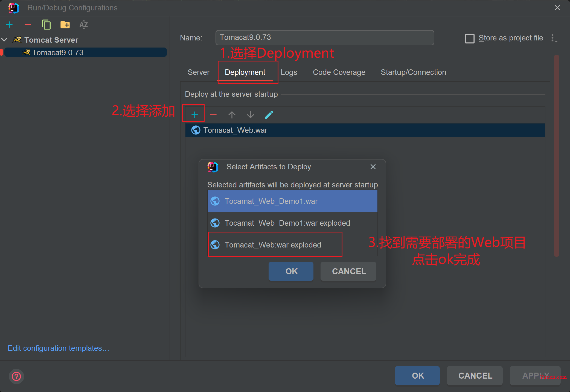Click the globe icon next to Tocamat_Web_Demo1:war
Screen dimensions: 570x392
pyautogui.click(x=215, y=201)
